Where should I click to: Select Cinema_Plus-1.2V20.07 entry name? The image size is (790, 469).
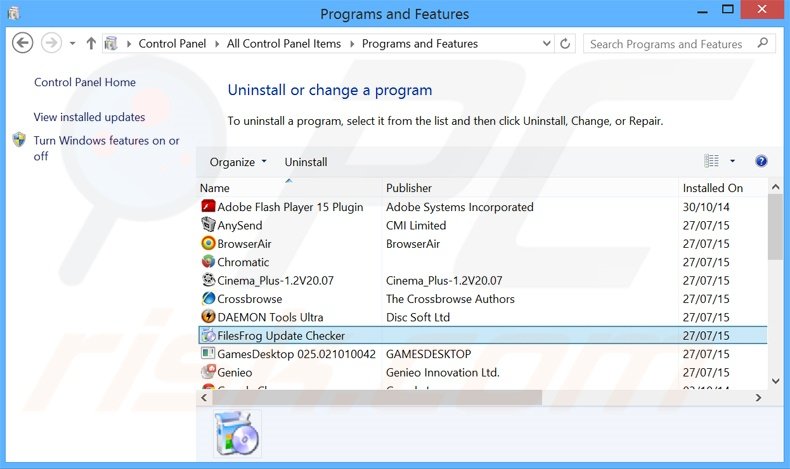(276, 281)
